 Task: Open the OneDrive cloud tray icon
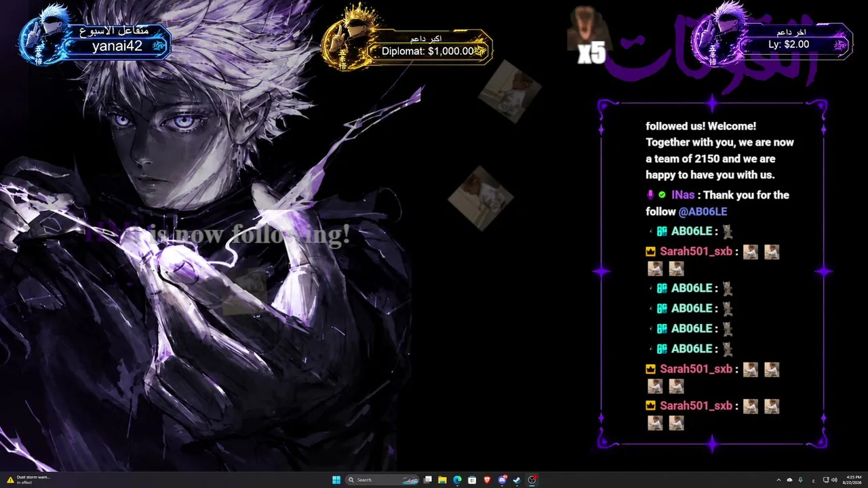click(789, 480)
